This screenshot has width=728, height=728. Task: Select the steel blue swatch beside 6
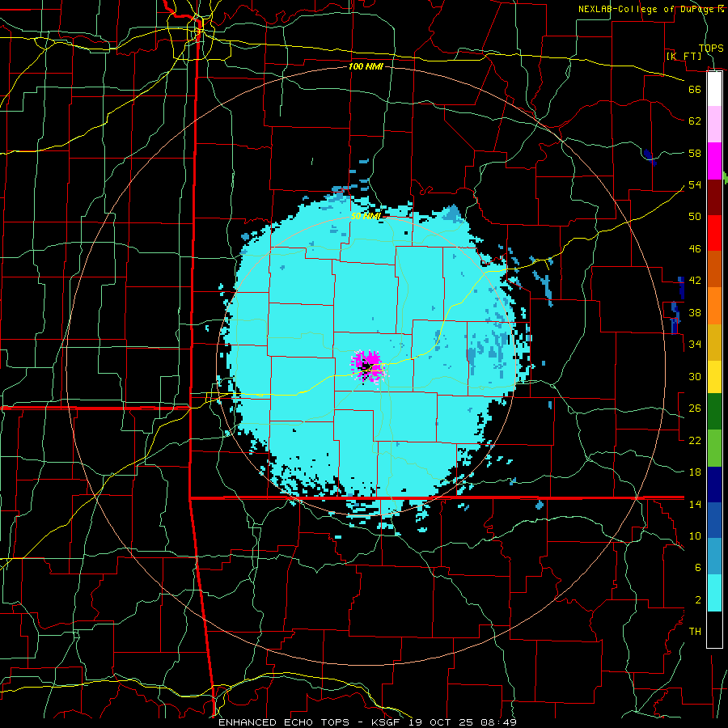[x=714, y=557]
